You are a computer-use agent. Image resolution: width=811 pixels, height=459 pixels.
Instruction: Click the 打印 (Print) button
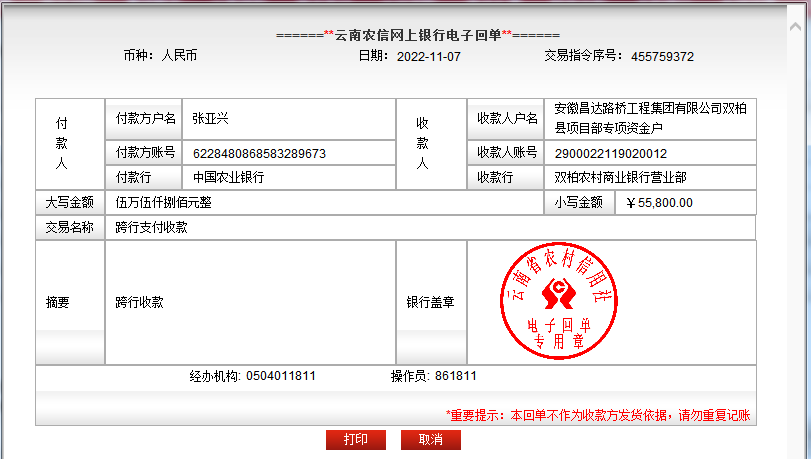tap(355, 440)
